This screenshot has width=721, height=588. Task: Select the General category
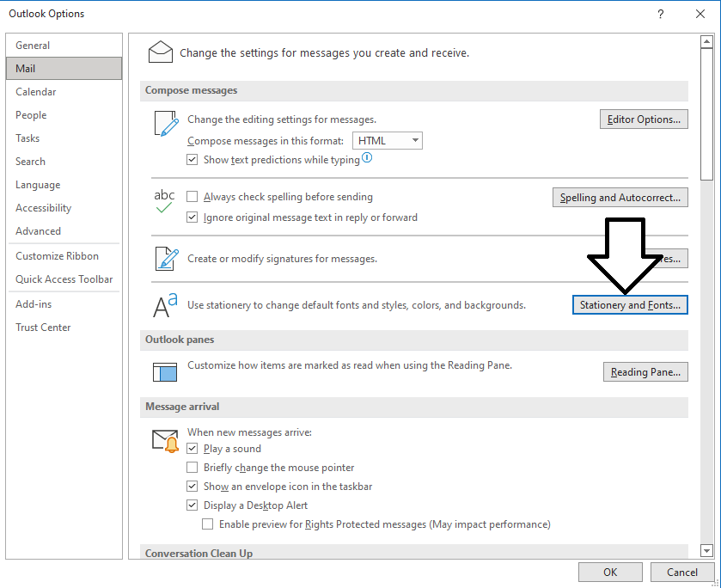(x=64, y=45)
